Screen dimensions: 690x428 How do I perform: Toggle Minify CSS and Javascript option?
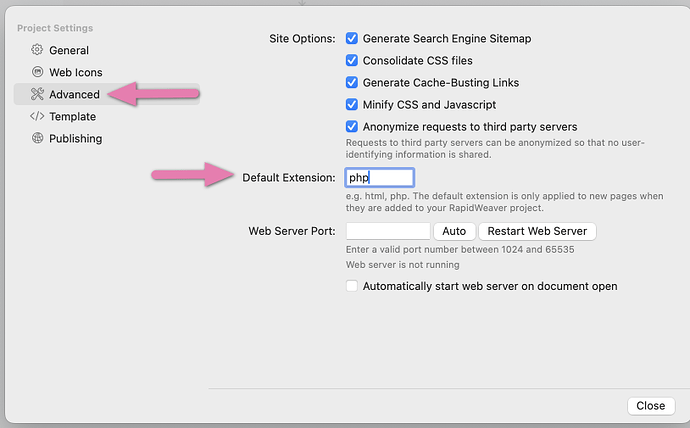coord(352,105)
